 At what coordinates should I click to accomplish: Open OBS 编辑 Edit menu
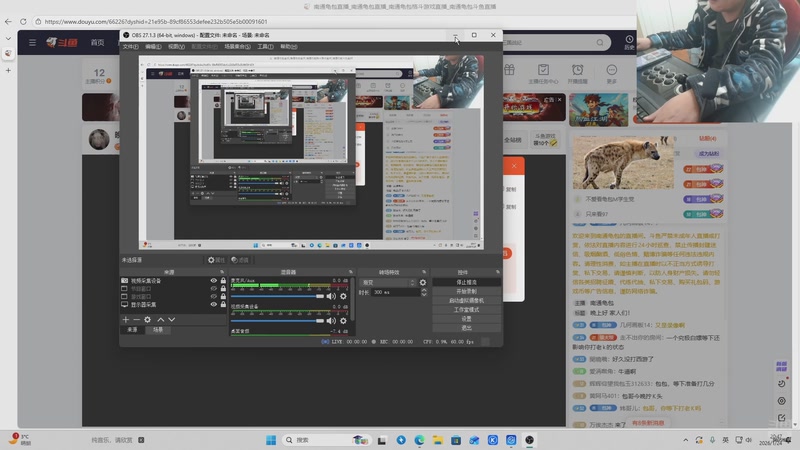point(153,46)
